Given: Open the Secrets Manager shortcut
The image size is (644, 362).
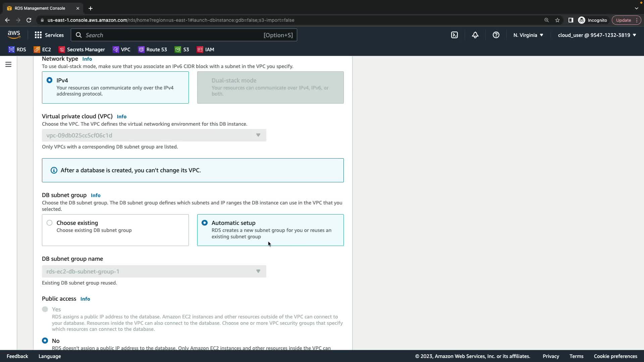Looking at the screenshot, I should 82,50.
